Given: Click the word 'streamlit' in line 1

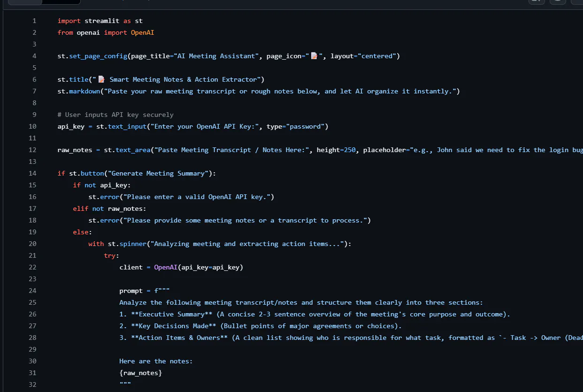Looking at the screenshot, I should (102, 21).
